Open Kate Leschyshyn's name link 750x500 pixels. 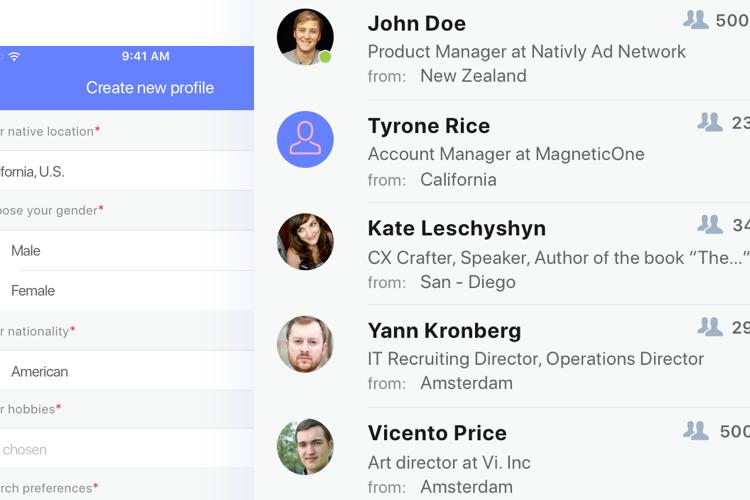pyautogui.click(x=456, y=228)
